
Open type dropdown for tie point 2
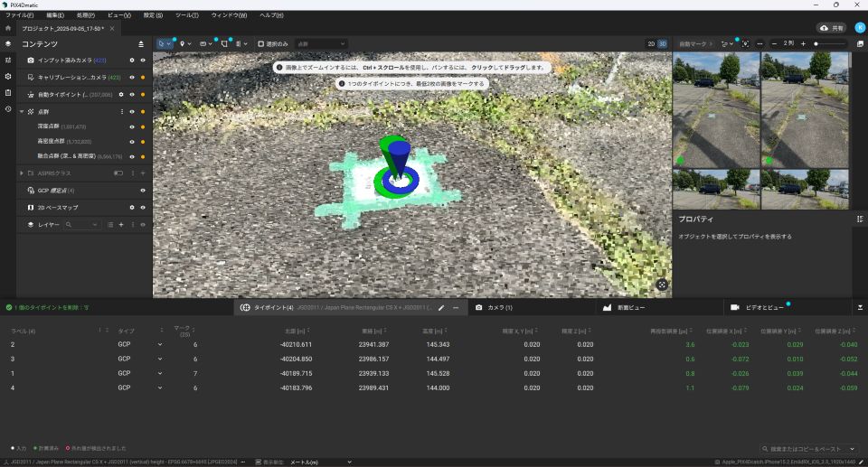[160, 345]
